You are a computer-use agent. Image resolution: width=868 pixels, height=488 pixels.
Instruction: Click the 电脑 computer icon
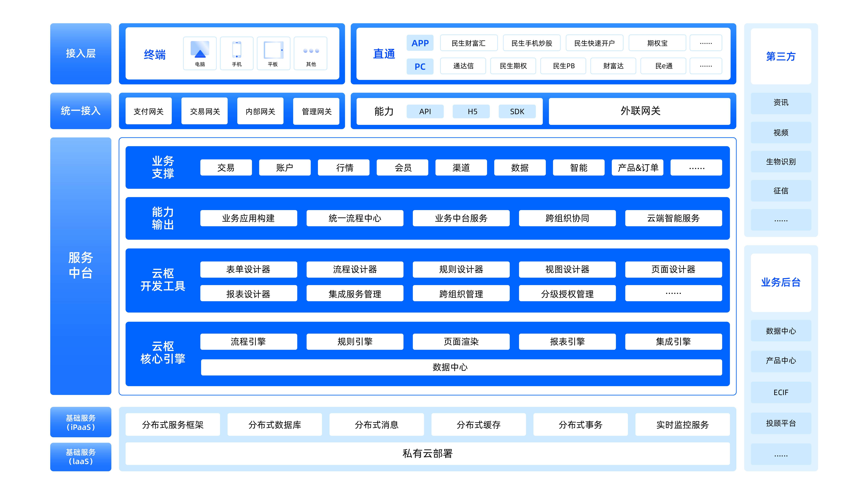point(200,50)
